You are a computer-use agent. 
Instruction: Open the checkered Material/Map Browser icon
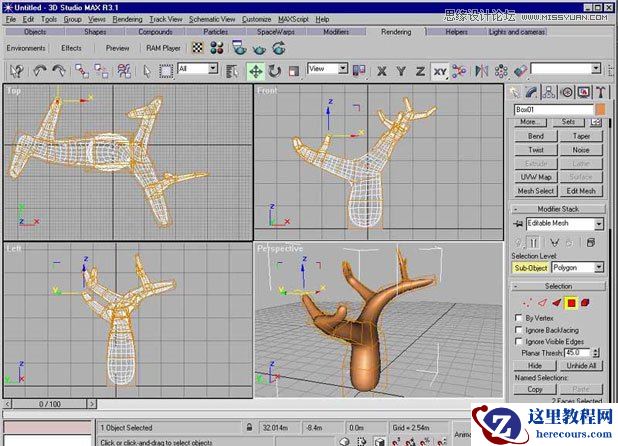[x=197, y=48]
